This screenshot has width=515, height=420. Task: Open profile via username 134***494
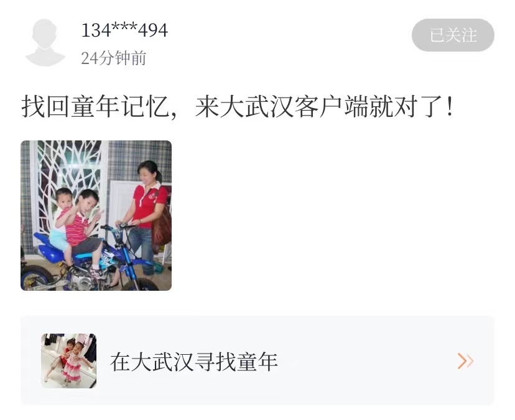coord(124,30)
